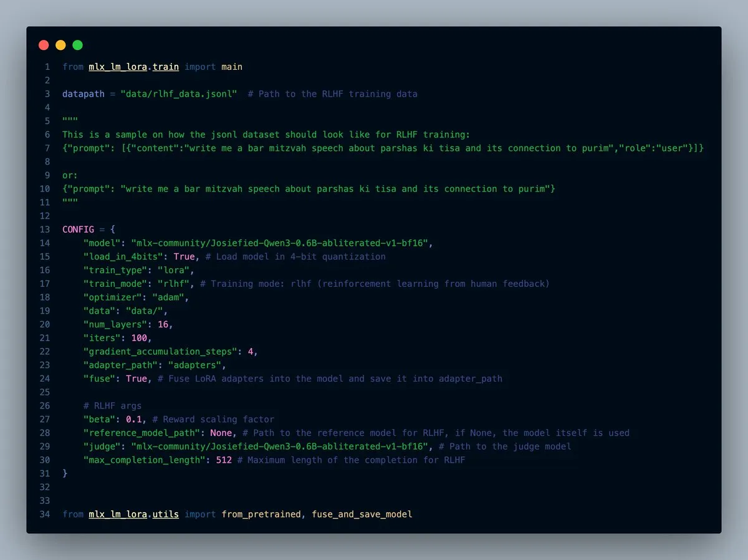Click the CONFIG variable name
Screen dimensions: 748x560
(78, 229)
